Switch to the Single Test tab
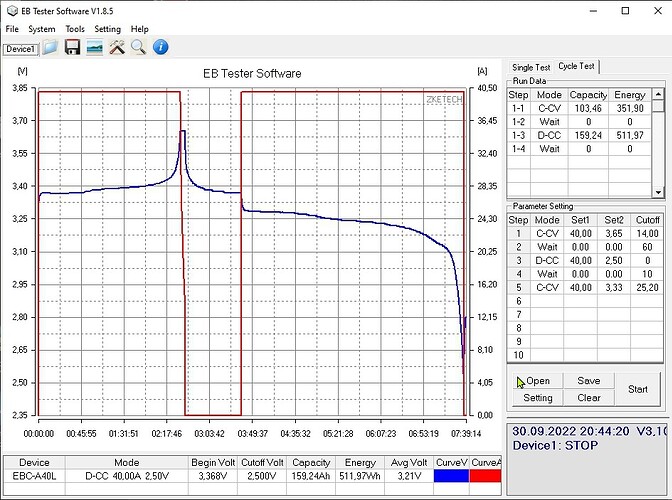This screenshot has width=672, height=500. pos(531,67)
